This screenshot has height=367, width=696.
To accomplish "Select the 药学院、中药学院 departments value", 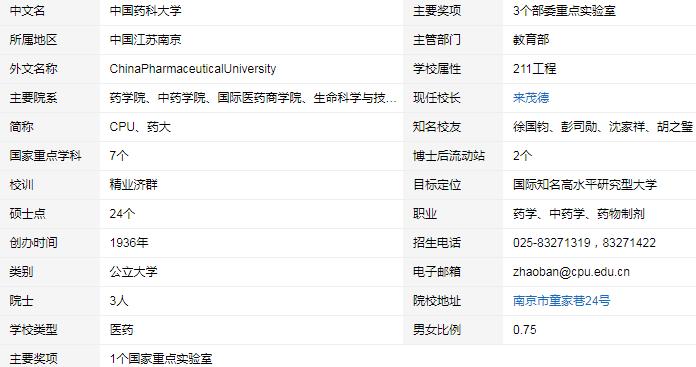I will click(x=253, y=98).
